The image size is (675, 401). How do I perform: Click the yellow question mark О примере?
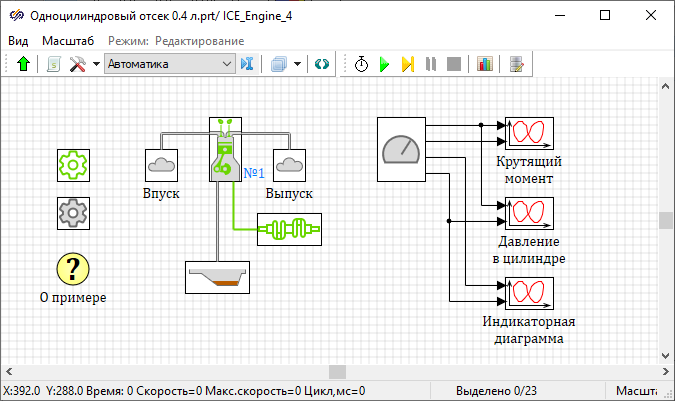click(73, 268)
